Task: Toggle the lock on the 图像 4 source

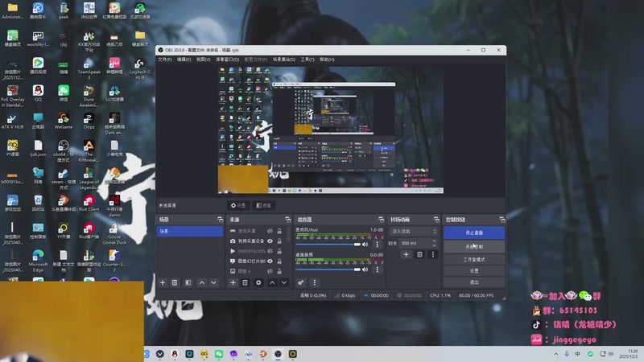Action: [x=279, y=271]
